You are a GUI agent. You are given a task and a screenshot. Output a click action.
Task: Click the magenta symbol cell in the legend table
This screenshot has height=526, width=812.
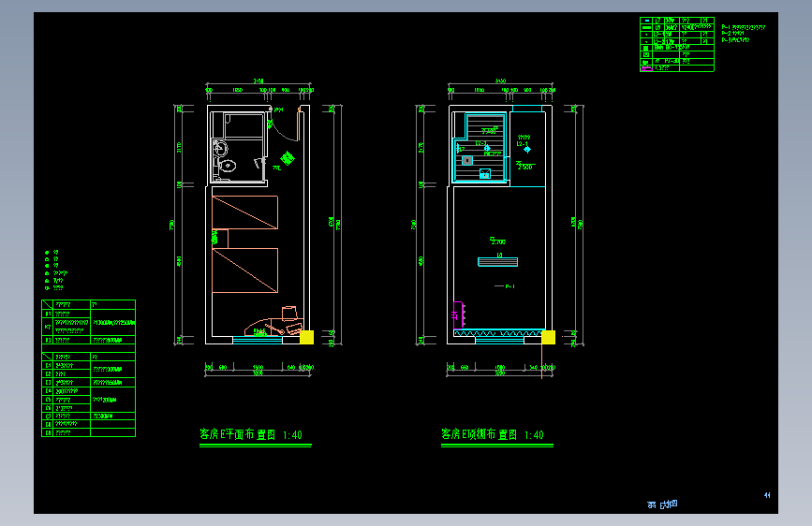pos(646,68)
